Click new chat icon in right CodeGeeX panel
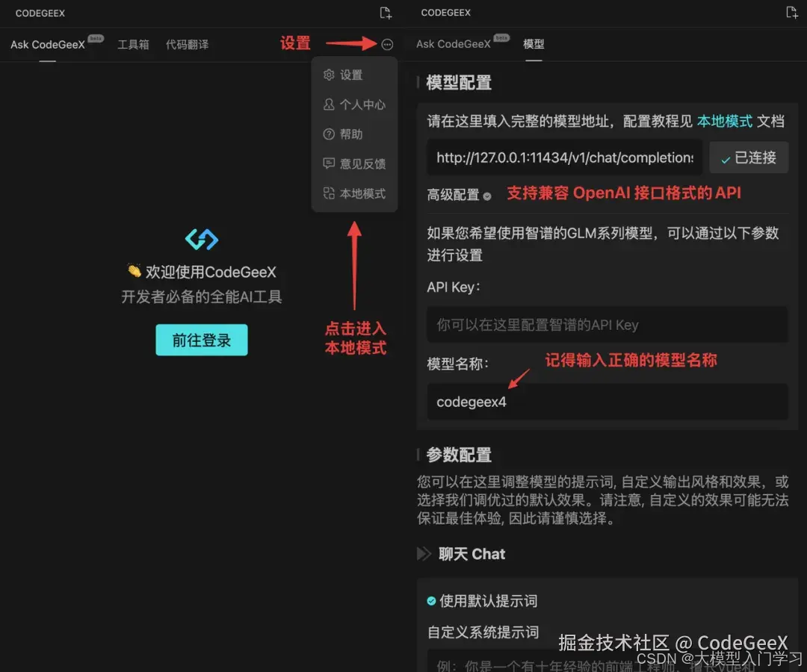Viewport: 807px width, 672px height. click(791, 13)
